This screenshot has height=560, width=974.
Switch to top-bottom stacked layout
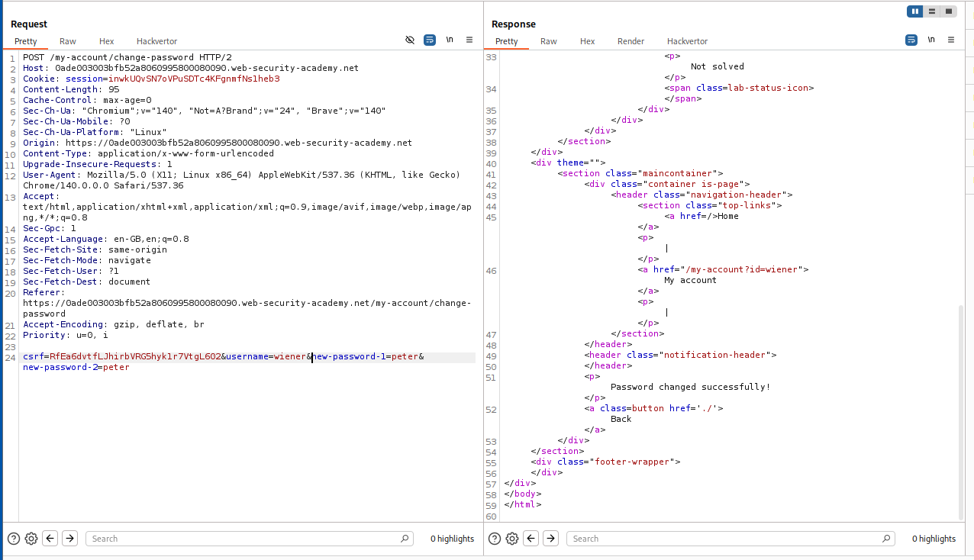click(x=932, y=11)
